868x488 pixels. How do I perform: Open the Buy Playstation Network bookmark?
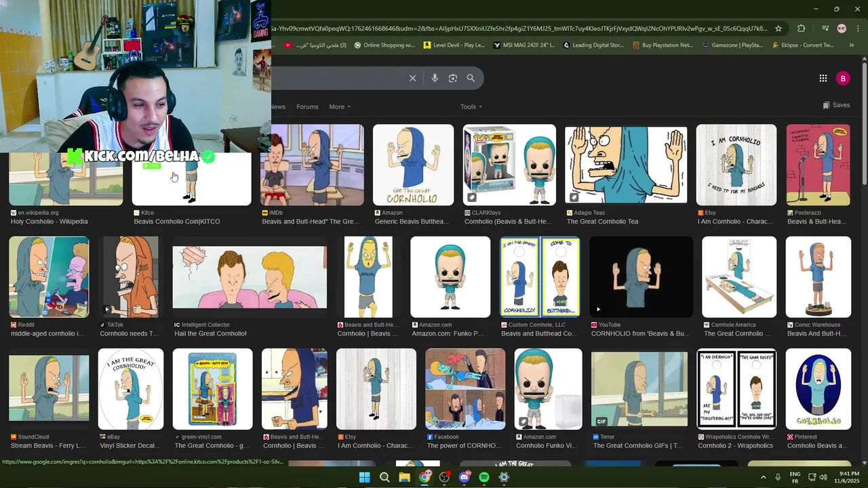pyautogui.click(x=663, y=45)
